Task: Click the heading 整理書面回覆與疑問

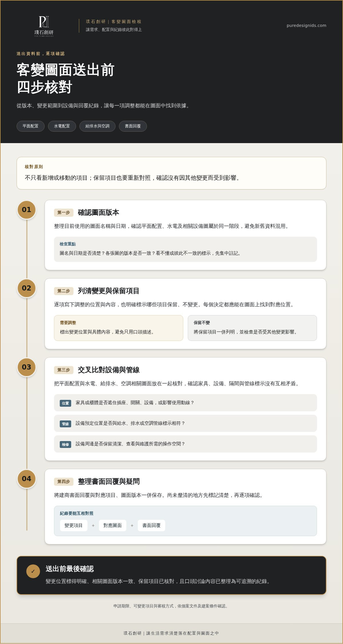Action: (109, 482)
